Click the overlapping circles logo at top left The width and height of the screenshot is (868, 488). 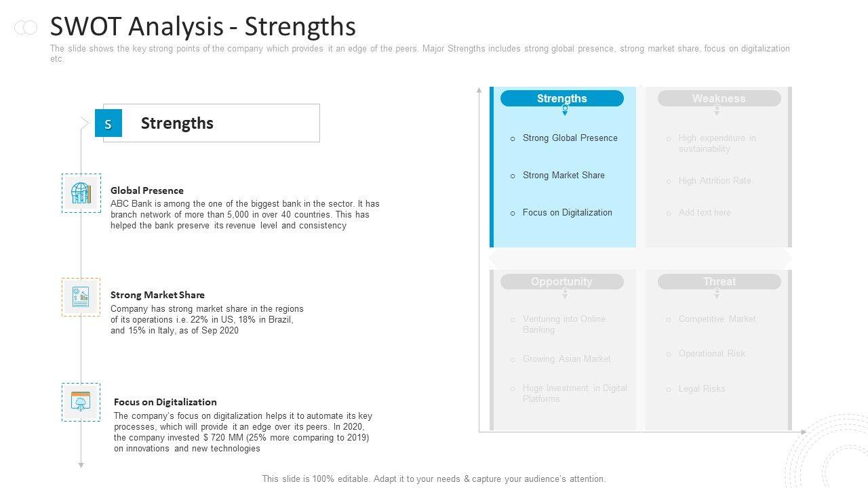(x=26, y=27)
